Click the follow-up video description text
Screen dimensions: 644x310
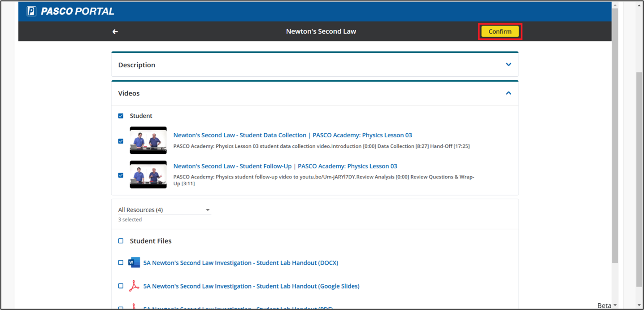click(x=324, y=180)
